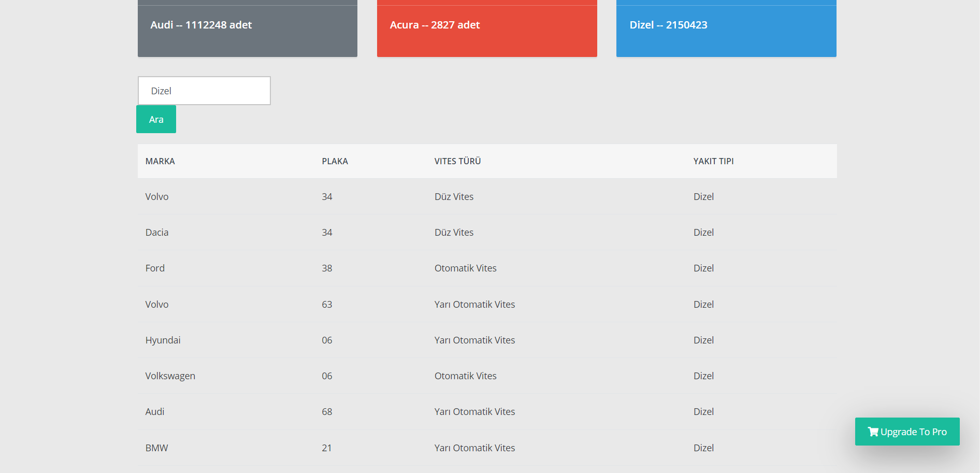Open the Audi 1112248 adet card
This screenshot has height=473, width=980.
247,28
